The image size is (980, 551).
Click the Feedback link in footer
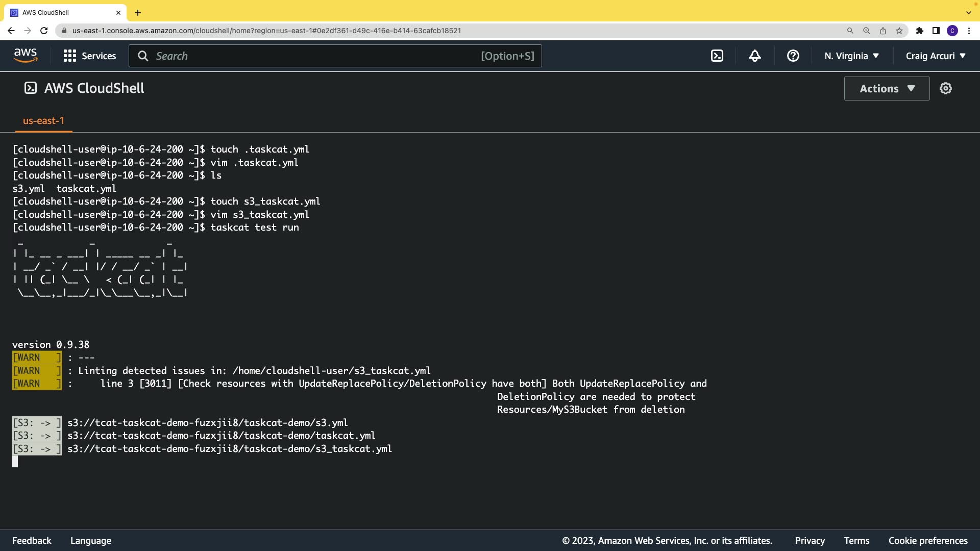click(32, 541)
